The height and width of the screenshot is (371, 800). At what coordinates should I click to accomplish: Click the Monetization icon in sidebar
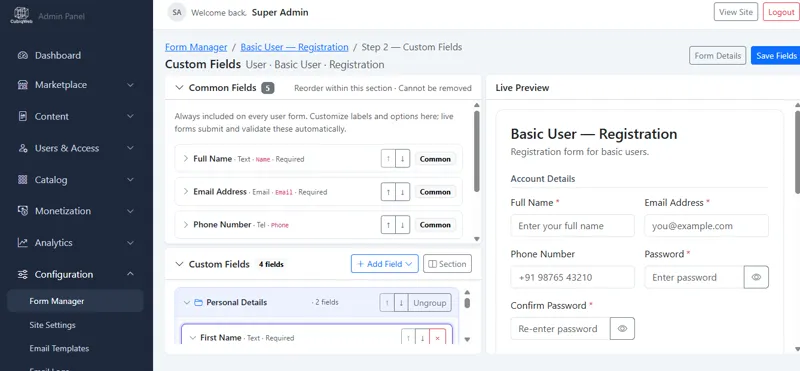[x=22, y=211]
